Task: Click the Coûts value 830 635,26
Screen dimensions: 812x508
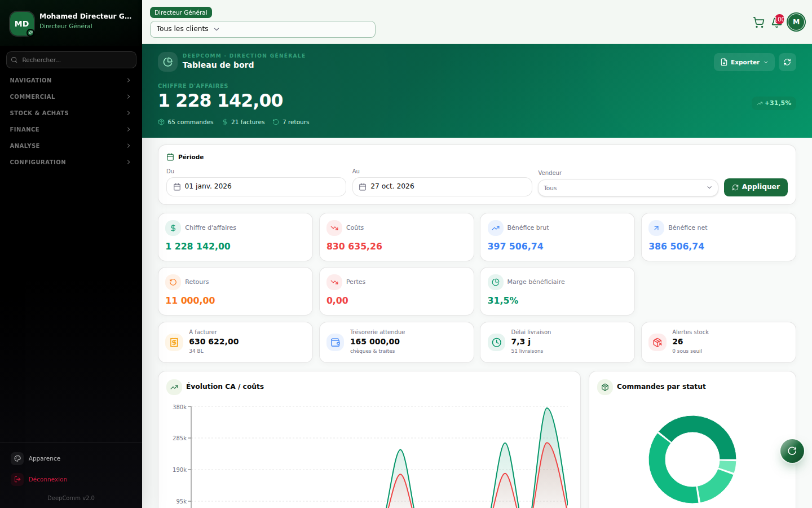Action: (x=354, y=246)
